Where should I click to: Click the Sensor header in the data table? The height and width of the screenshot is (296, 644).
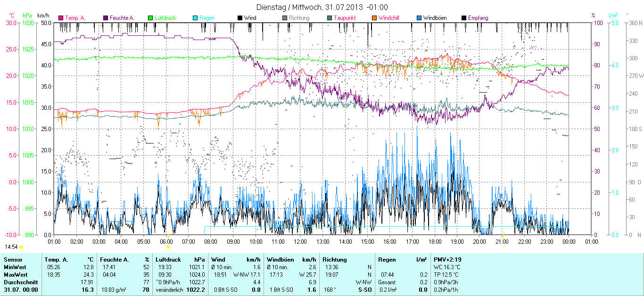pos(13,260)
